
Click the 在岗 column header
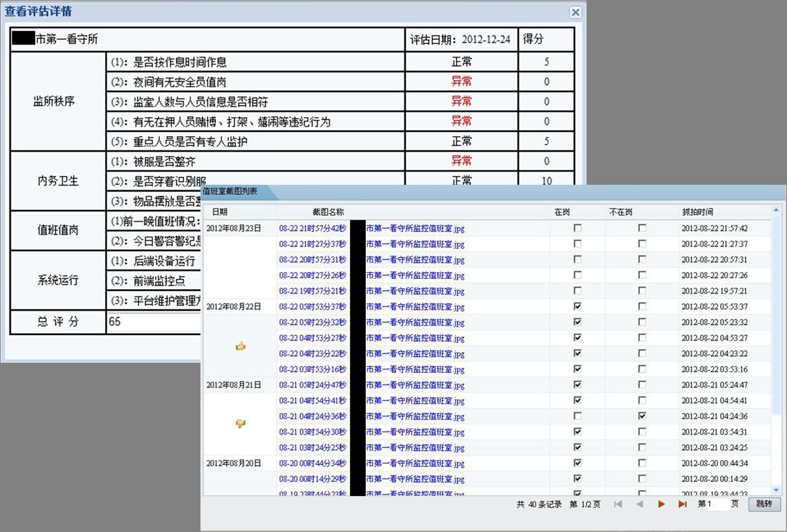tap(562, 212)
